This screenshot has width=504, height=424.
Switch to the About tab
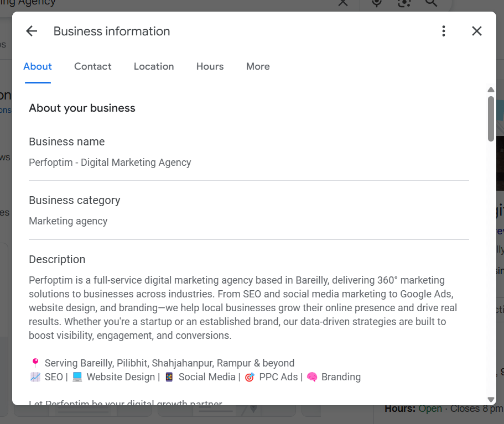pyautogui.click(x=38, y=66)
